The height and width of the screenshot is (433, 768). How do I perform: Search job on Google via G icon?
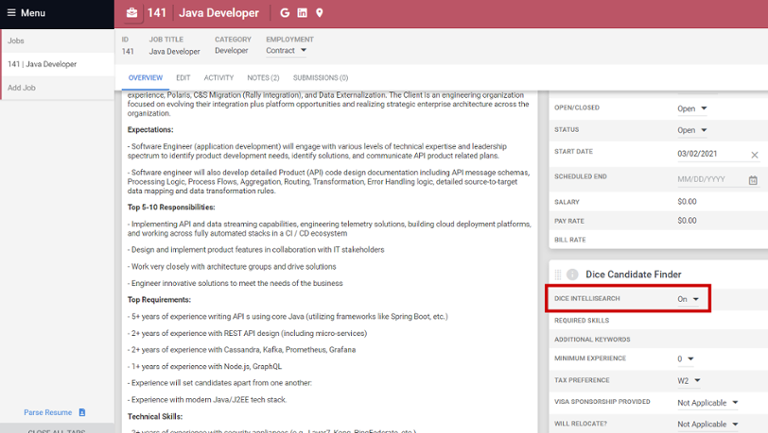point(285,13)
